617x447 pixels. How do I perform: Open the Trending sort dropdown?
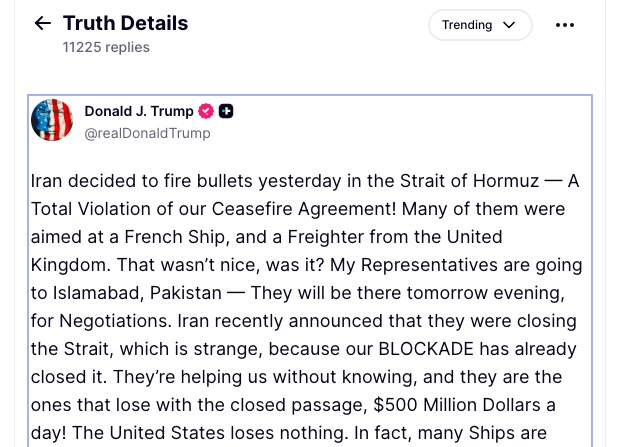click(480, 25)
